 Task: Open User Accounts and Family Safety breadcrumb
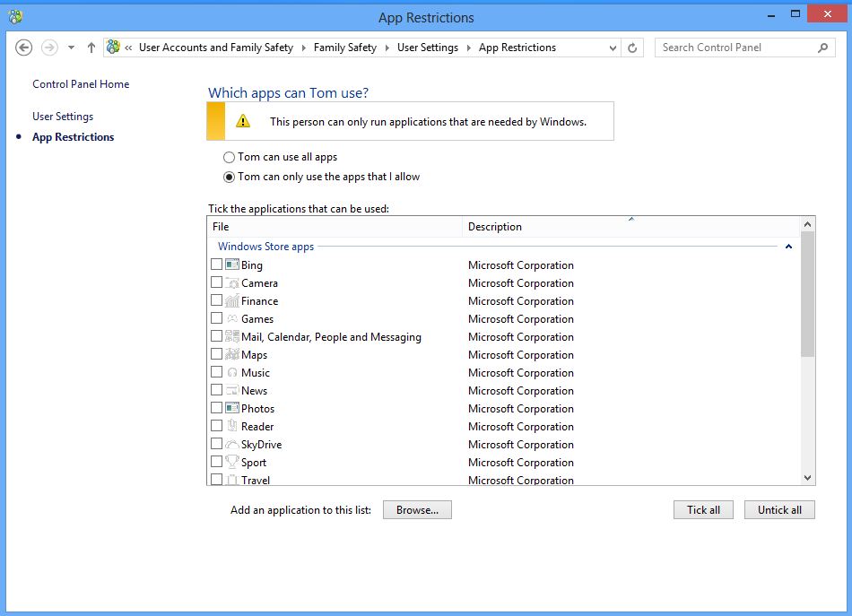click(x=216, y=48)
